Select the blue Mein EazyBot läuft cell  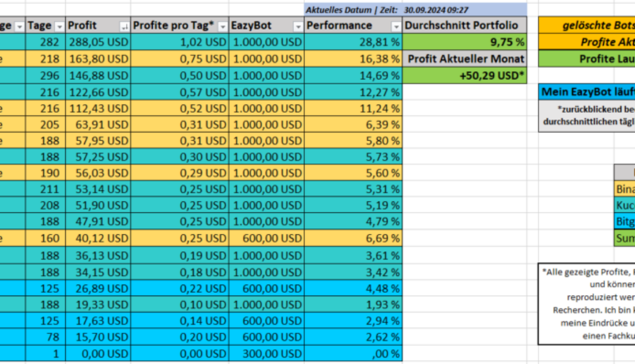click(x=587, y=92)
